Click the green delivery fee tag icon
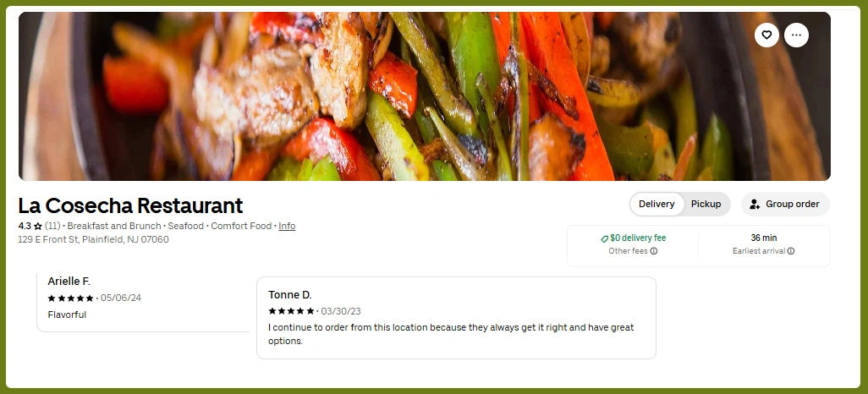Image resolution: width=868 pixels, height=394 pixels. click(605, 238)
